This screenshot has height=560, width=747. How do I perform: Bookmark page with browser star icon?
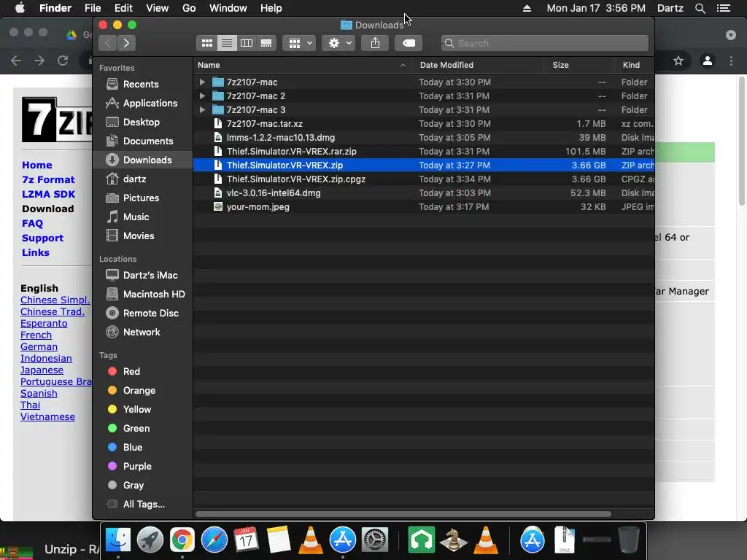[x=678, y=61]
